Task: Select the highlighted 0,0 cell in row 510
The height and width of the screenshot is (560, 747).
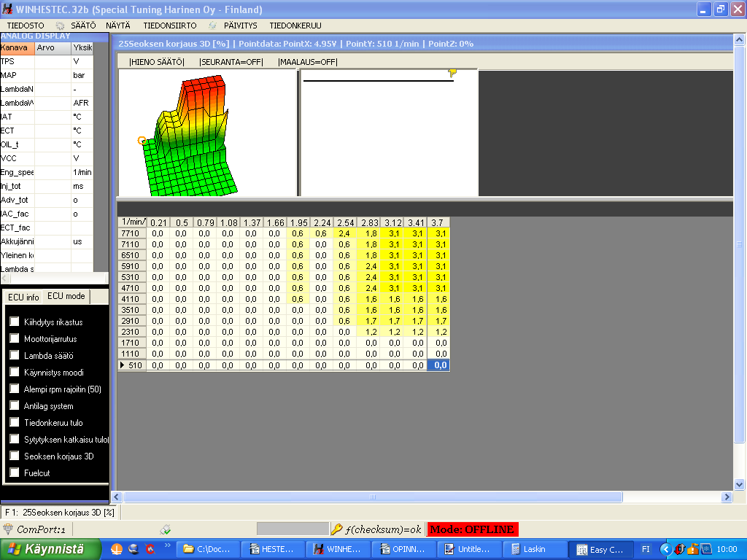Action: point(438,365)
